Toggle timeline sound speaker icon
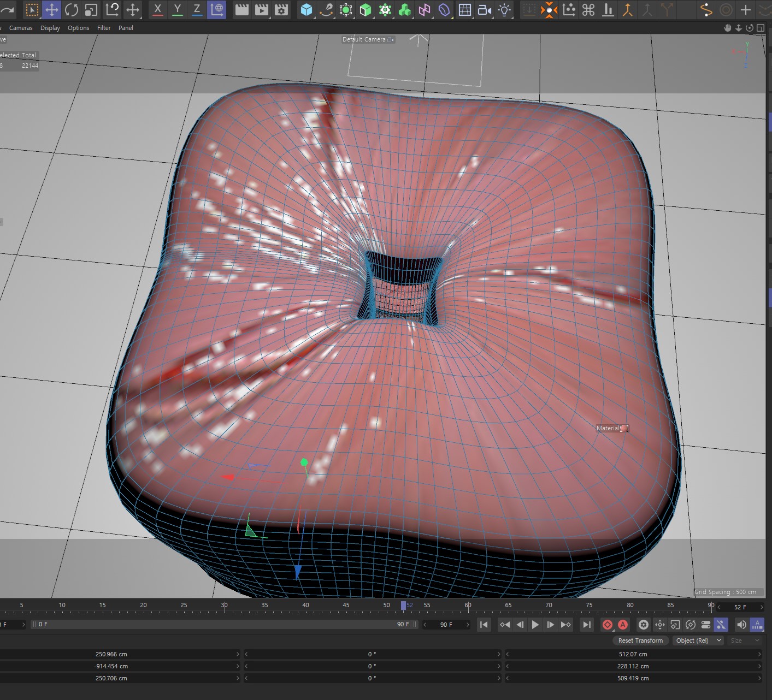 tap(741, 625)
